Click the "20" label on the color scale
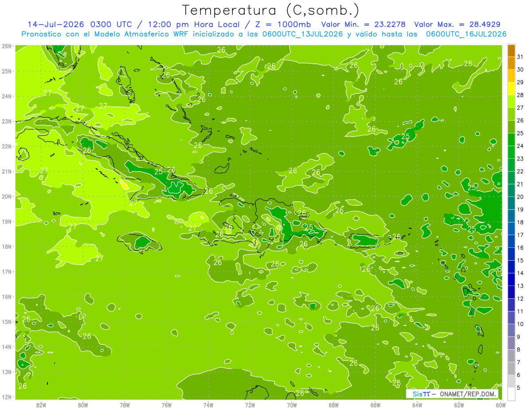This screenshot has height=411, width=532. click(520, 197)
